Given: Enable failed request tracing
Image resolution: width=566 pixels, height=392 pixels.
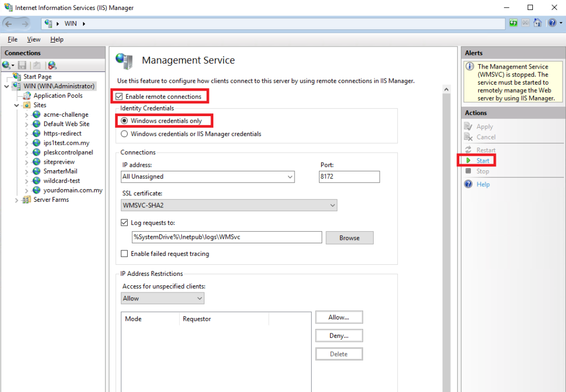Looking at the screenshot, I should [x=124, y=253].
